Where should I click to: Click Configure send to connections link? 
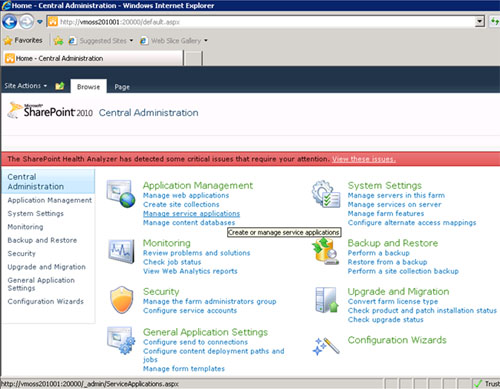click(195, 342)
